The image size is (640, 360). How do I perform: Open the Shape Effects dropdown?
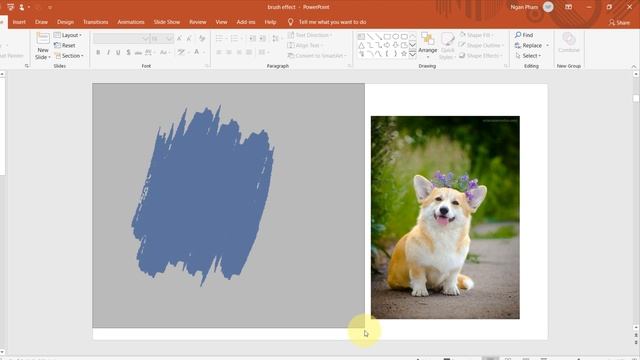point(481,56)
